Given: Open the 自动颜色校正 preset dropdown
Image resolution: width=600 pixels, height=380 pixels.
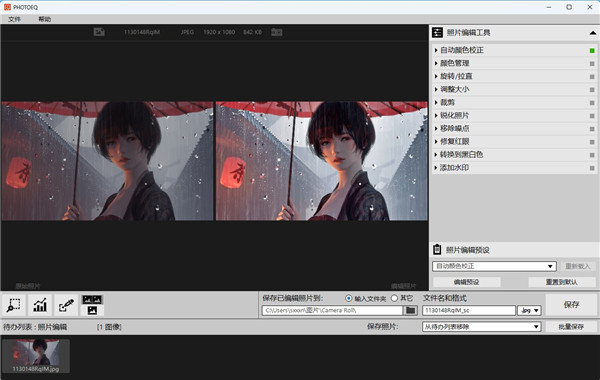Looking at the screenshot, I should [x=494, y=266].
